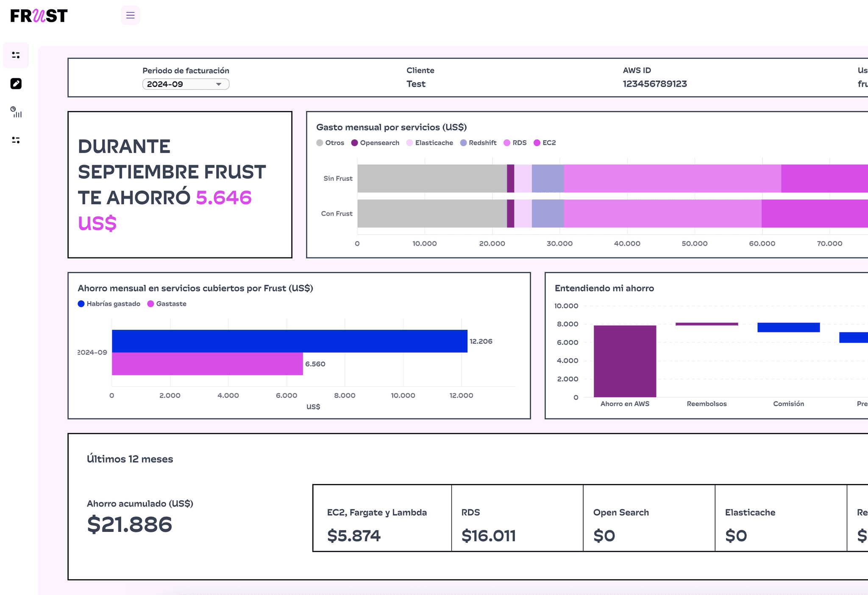868x595 pixels.
Task: Click the Últimos 12 meses heading
Action: point(130,459)
